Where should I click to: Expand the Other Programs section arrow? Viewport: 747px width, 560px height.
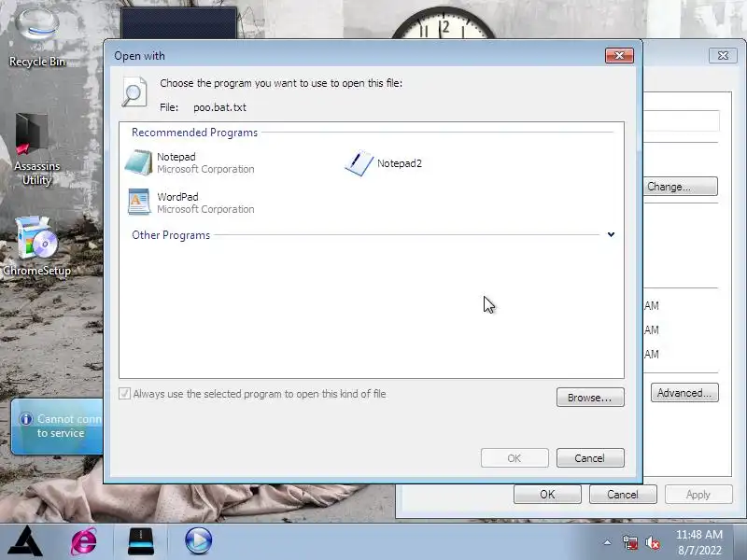pos(611,234)
